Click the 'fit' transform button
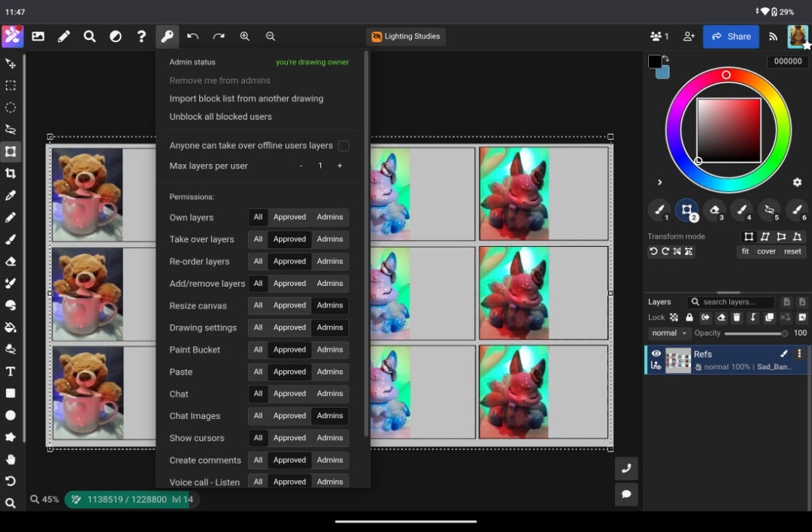The width and height of the screenshot is (812, 532). point(744,251)
